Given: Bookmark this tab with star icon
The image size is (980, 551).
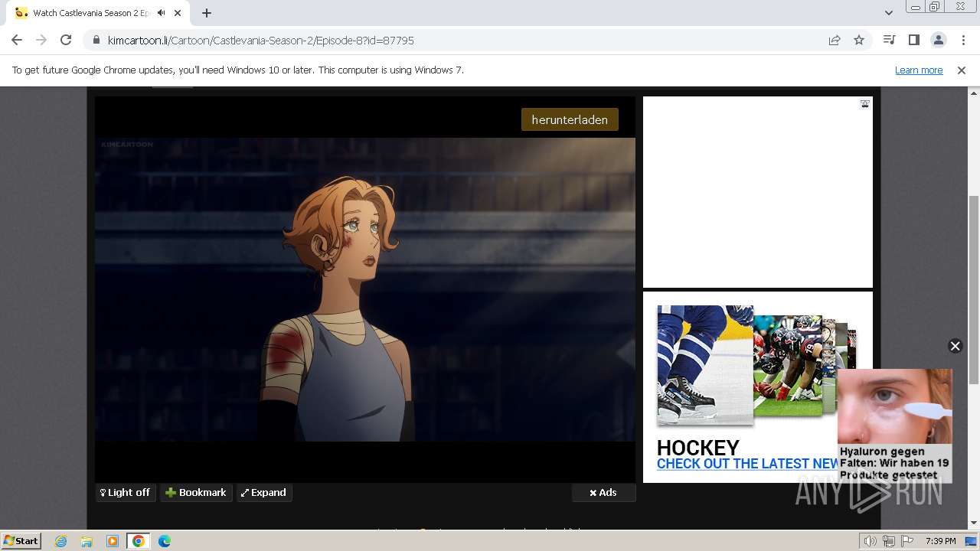Looking at the screenshot, I should click(x=859, y=40).
